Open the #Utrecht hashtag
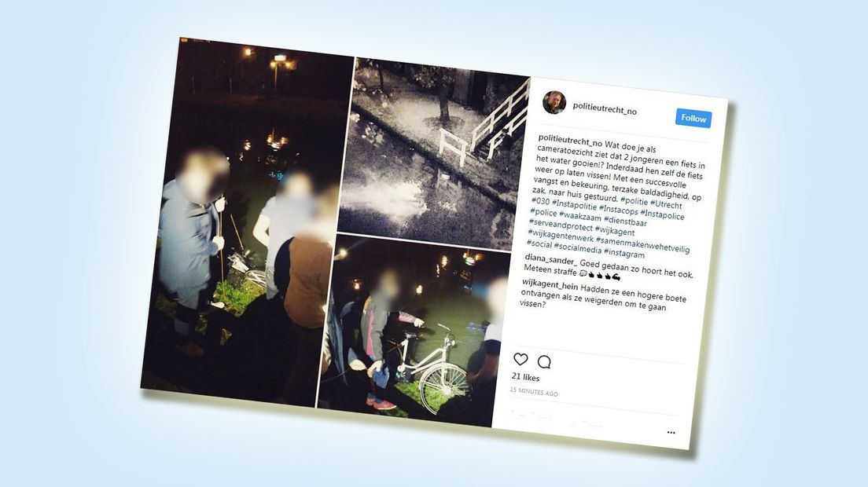 [666, 204]
